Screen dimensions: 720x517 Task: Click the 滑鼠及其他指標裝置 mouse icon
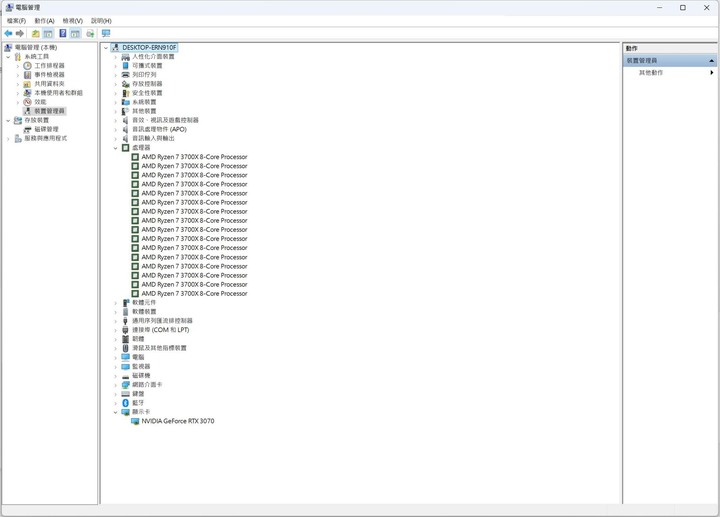[x=125, y=348]
